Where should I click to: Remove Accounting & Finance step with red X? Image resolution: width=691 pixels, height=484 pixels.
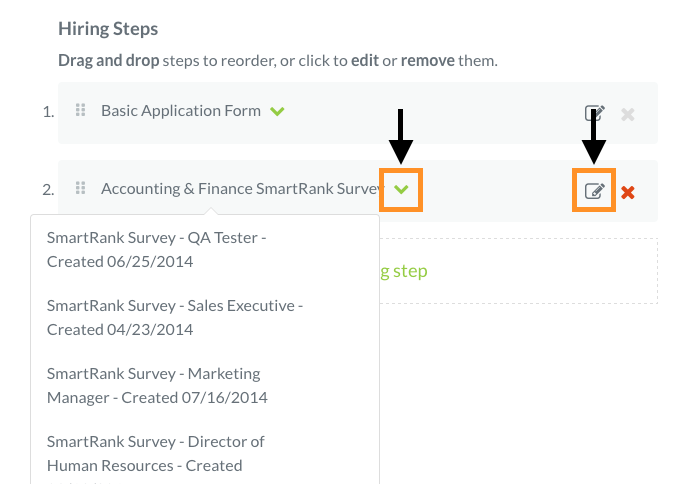coord(628,192)
